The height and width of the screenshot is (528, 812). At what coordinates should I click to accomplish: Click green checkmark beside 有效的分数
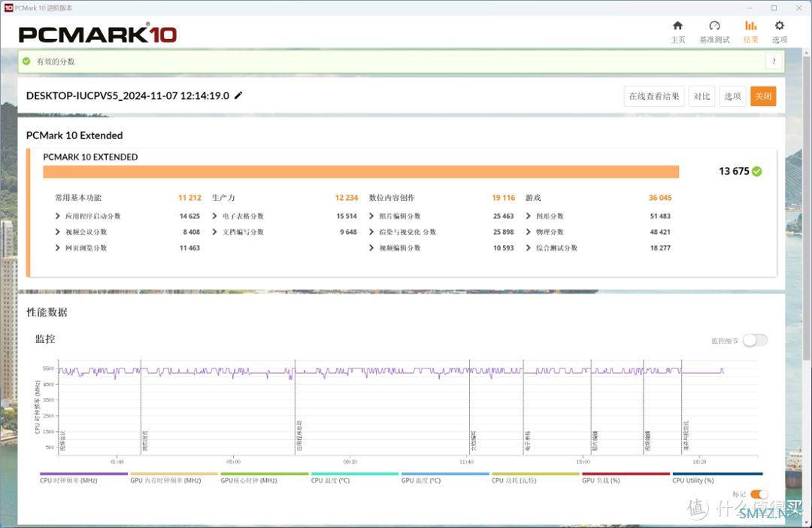point(26,61)
